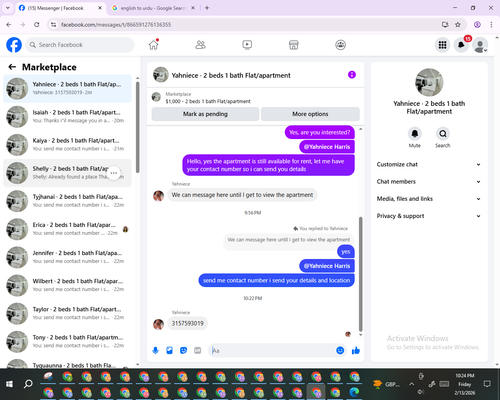Click the Search Facebook field
Viewport: 500px width, 400px height.
point(80,45)
